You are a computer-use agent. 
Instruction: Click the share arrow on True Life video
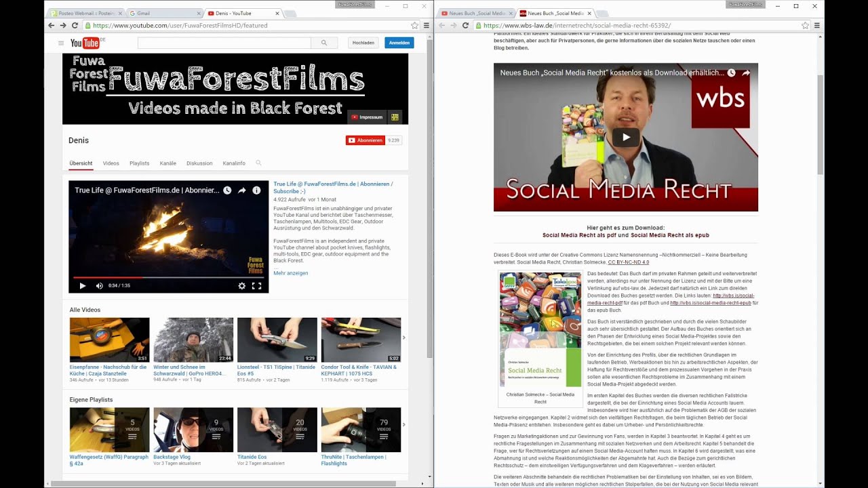click(241, 190)
